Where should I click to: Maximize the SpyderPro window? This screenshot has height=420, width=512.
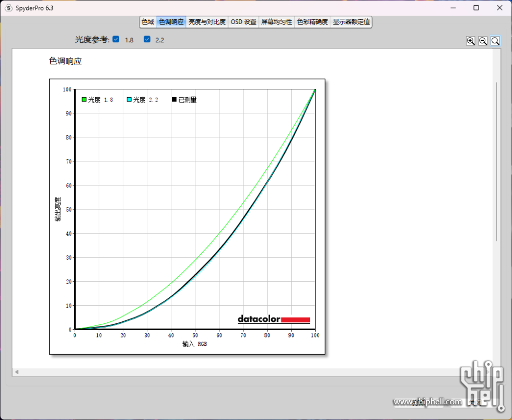point(476,8)
